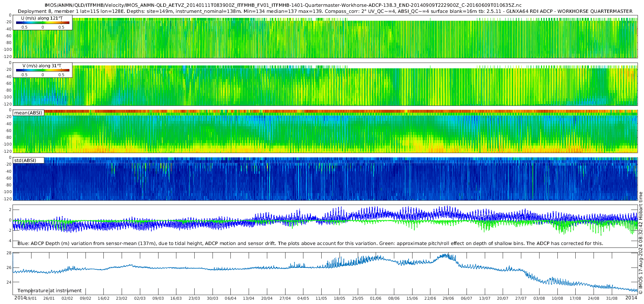Select the 27/07 date tick label
The image size is (644, 304).
click(x=521, y=299)
